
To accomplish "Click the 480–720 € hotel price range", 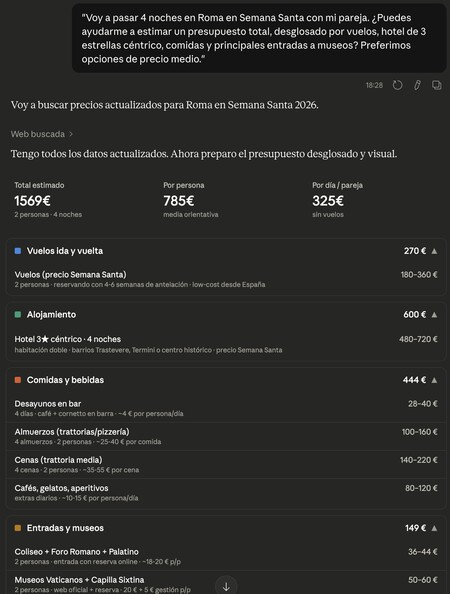I will (418, 339).
